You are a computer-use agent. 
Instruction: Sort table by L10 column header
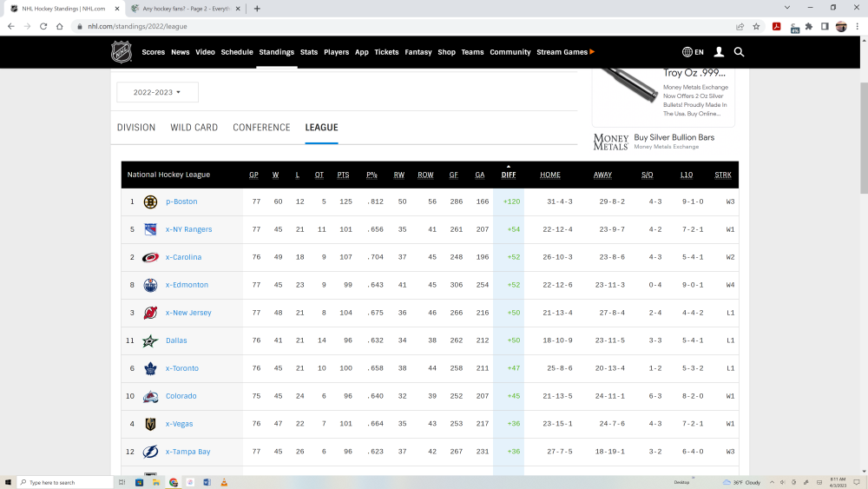click(x=687, y=175)
